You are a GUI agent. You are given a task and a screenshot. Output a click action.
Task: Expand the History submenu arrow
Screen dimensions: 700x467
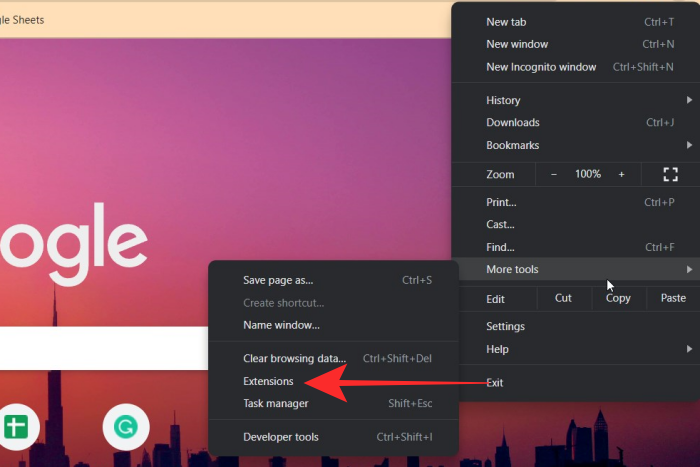[x=689, y=100]
